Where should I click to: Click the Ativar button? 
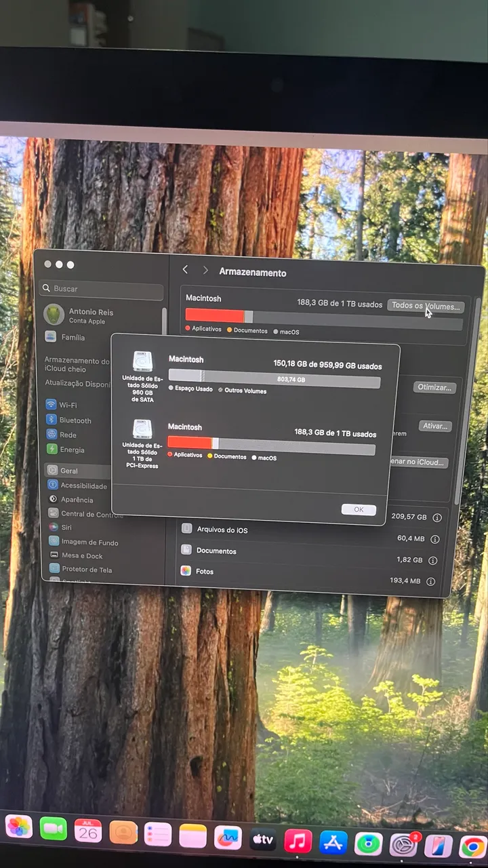(x=434, y=426)
